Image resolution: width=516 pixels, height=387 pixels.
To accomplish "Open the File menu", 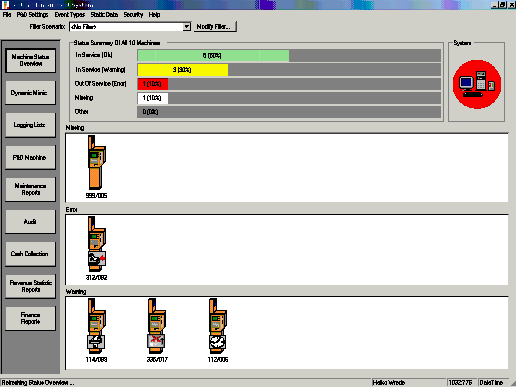I will point(7,15).
